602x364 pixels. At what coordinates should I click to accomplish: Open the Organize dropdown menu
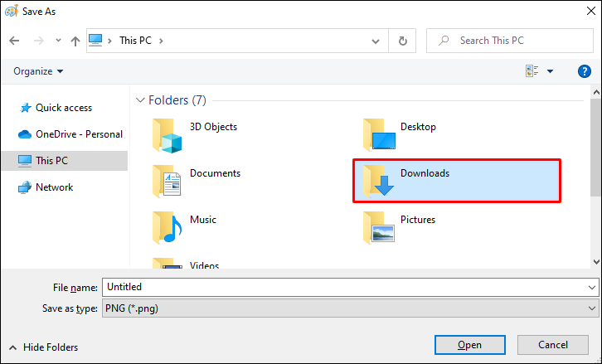[x=38, y=71]
